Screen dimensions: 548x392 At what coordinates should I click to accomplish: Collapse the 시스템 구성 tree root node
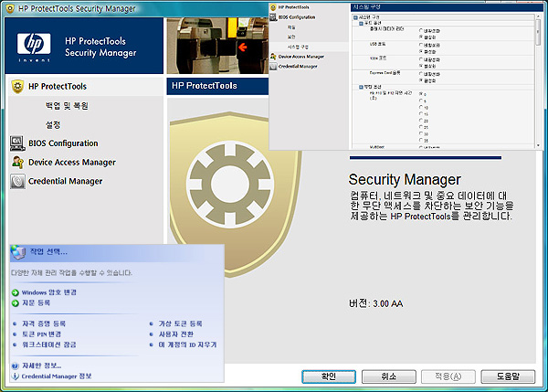[x=355, y=17]
